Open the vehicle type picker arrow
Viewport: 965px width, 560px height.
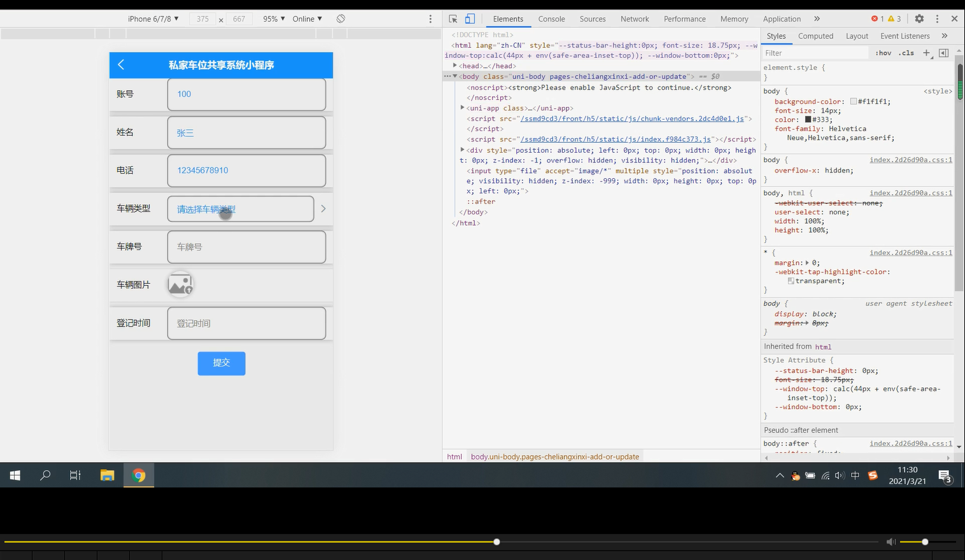click(323, 209)
